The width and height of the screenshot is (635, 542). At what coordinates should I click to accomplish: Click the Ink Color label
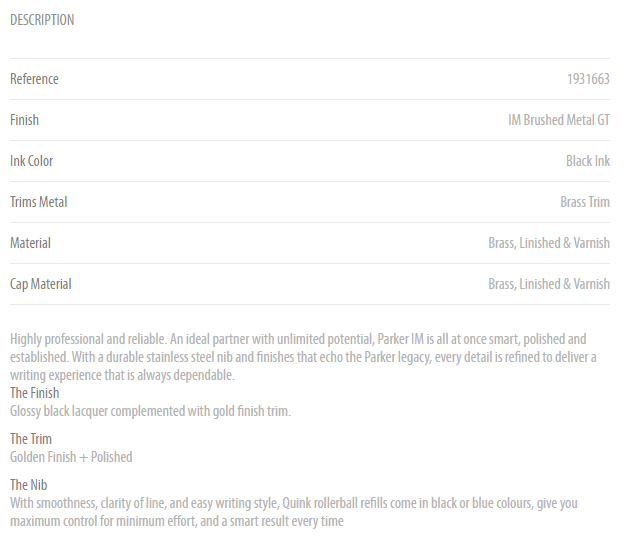point(32,161)
